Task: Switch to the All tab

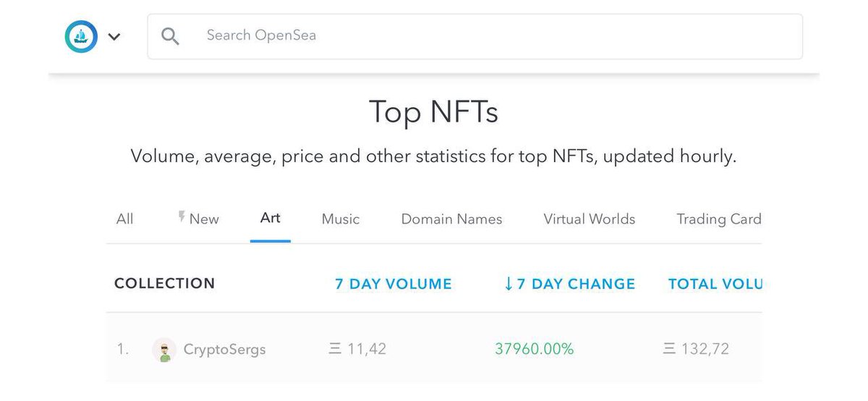Action: tap(124, 219)
